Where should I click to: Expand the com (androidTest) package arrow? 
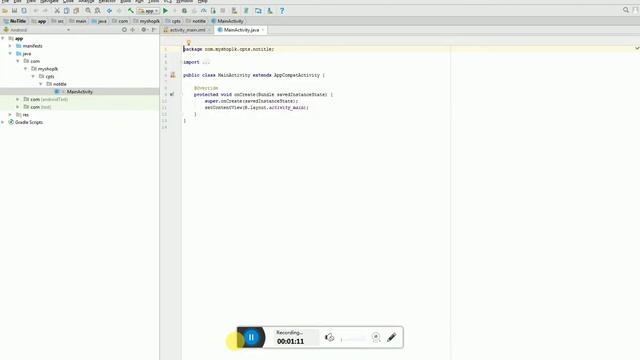[x=18, y=99]
